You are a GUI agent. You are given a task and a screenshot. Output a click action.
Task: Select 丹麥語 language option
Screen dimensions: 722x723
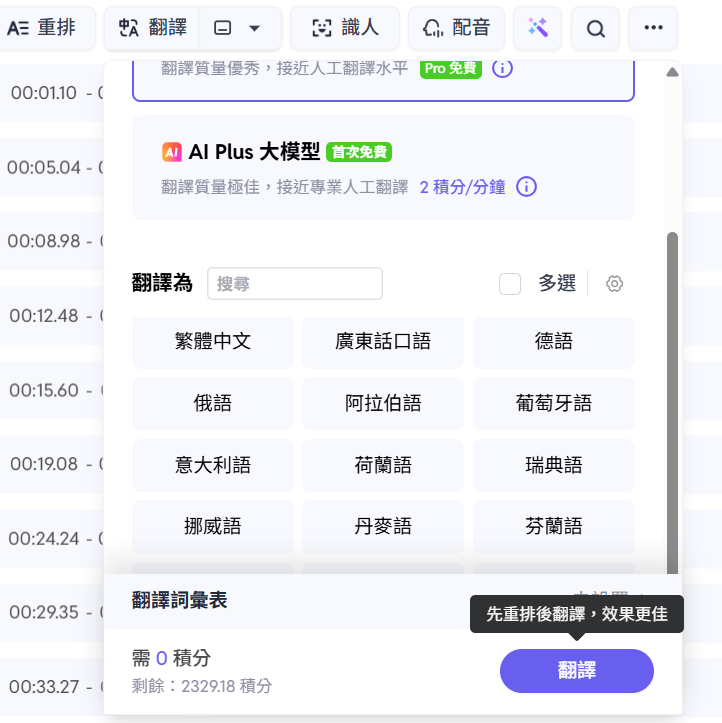pos(383,527)
